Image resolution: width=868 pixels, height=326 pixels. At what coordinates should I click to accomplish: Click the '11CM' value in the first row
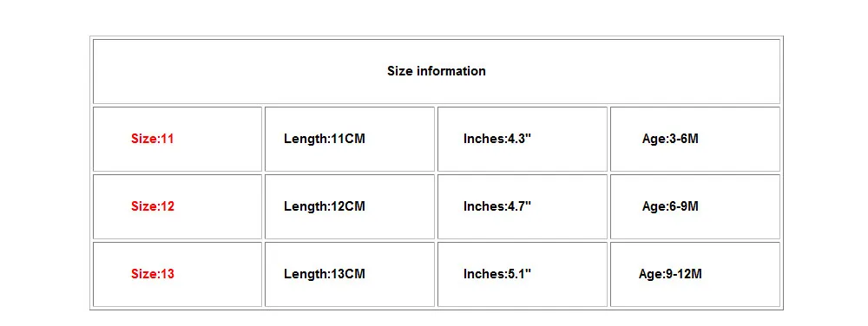(348, 139)
